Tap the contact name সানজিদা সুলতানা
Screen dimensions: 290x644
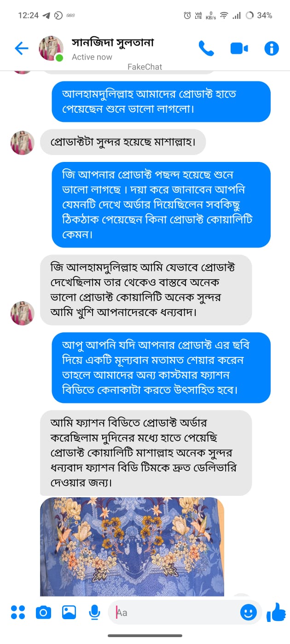click(x=113, y=43)
